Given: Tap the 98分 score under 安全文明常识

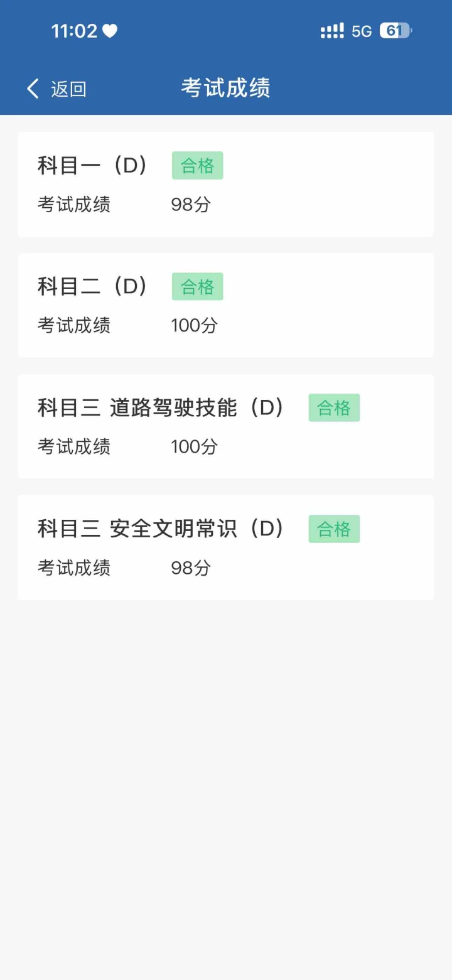Looking at the screenshot, I should (191, 568).
